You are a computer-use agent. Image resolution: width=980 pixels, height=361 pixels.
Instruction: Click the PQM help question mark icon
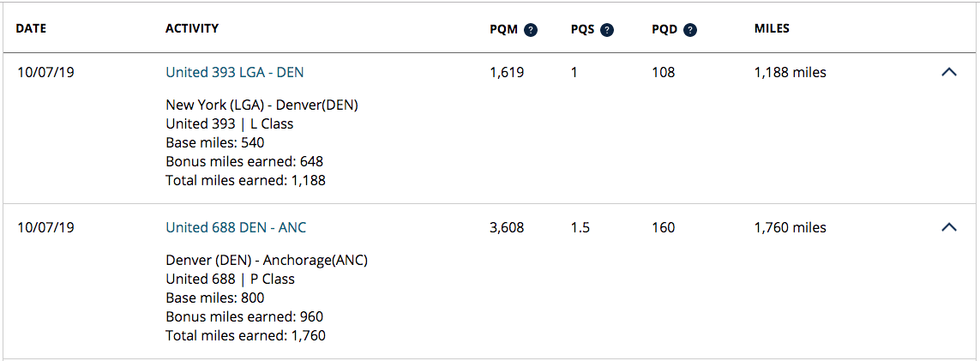point(531,30)
